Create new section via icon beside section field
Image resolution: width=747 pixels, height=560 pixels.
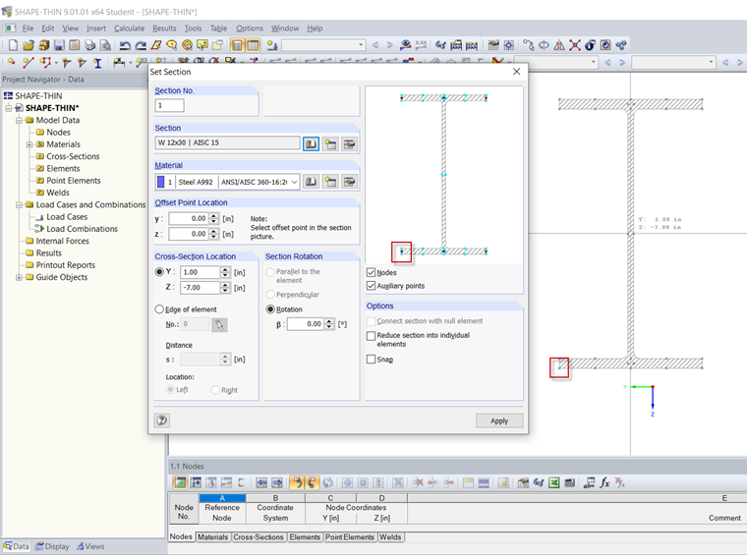click(x=330, y=143)
